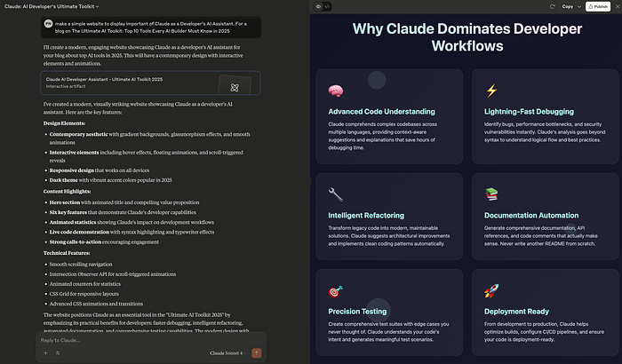
Task: Click the user prompt message bubble
Action: [x=151, y=28]
